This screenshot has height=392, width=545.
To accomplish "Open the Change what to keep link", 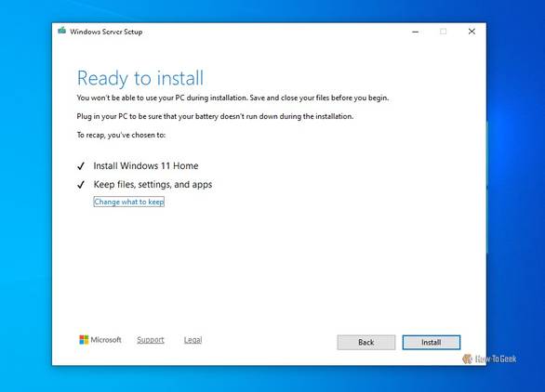I will tap(129, 202).
